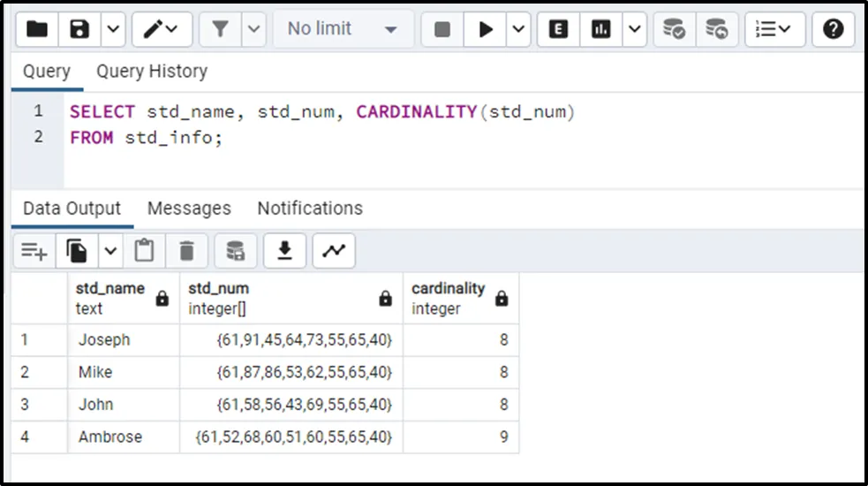Expand the Save File dropdown arrow
This screenshot has width=868, height=486.
(112, 30)
